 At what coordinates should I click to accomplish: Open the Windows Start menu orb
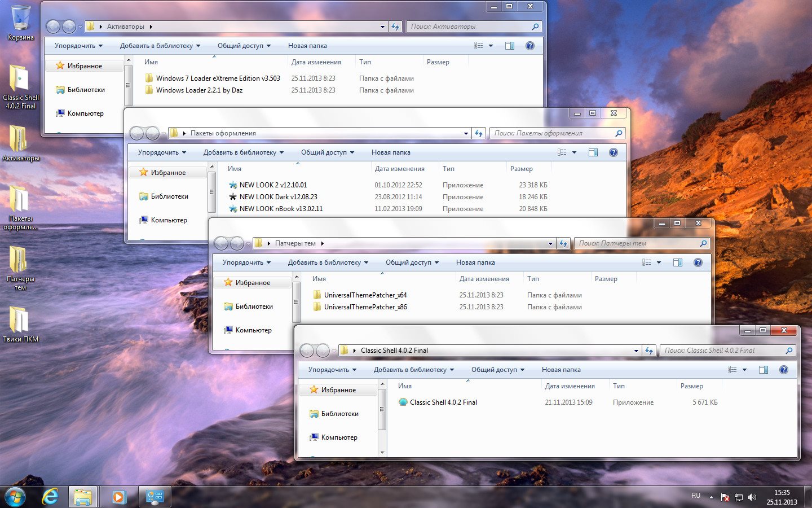pos(15,497)
